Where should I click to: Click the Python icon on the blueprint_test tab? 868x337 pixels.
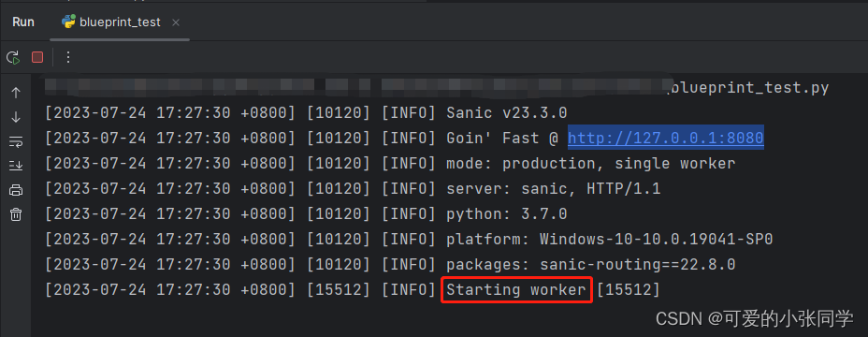click(68, 22)
